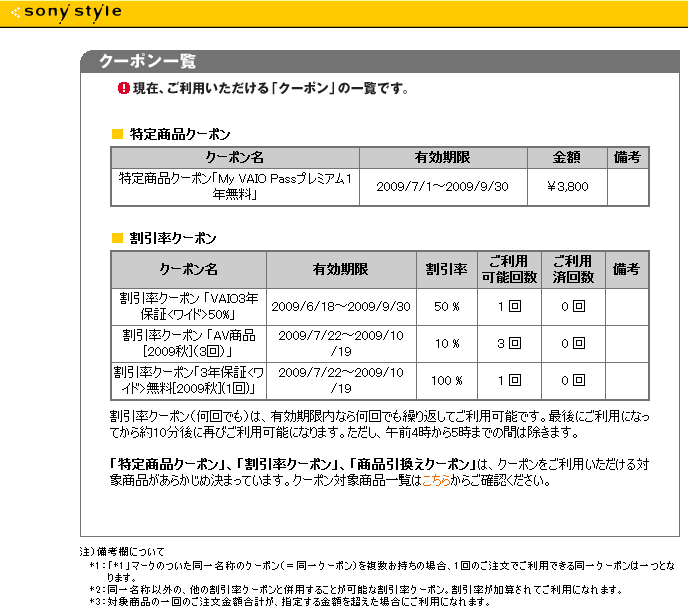Click the red exclamation notice icon
The height and width of the screenshot is (614, 688).
click(124, 88)
